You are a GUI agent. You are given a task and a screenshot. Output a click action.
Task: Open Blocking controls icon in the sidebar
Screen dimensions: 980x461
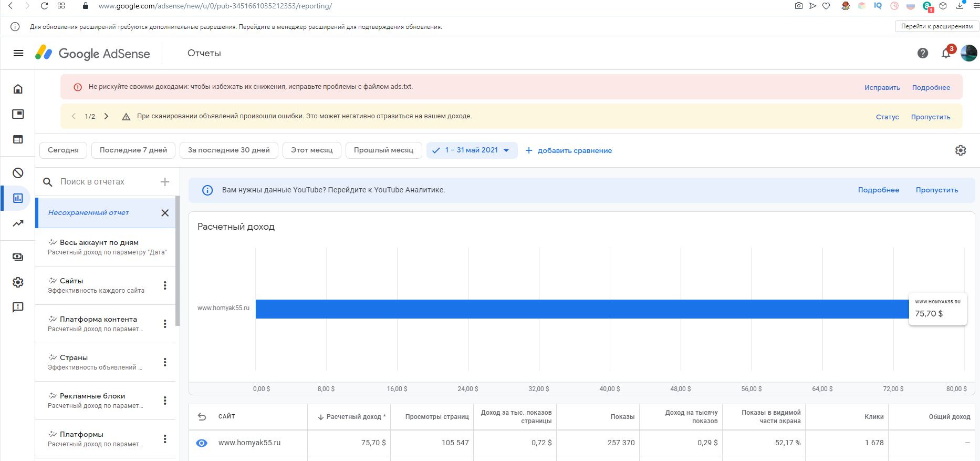(x=18, y=173)
